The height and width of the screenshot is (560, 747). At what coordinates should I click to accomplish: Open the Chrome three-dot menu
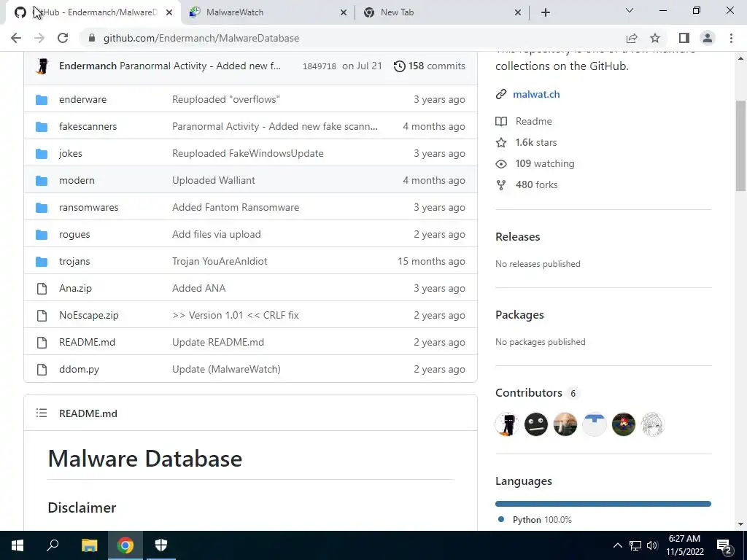coord(731,38)
